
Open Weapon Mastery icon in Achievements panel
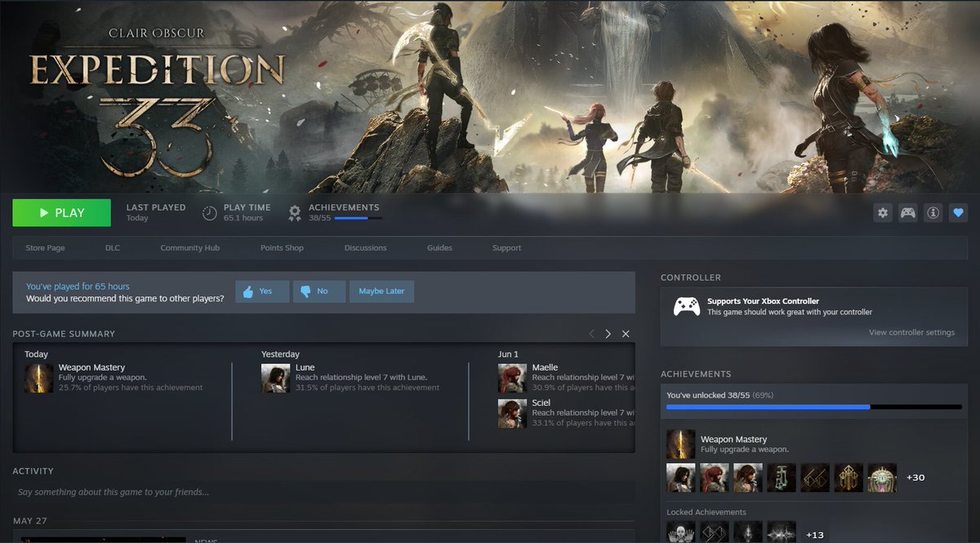coord(681,444)
